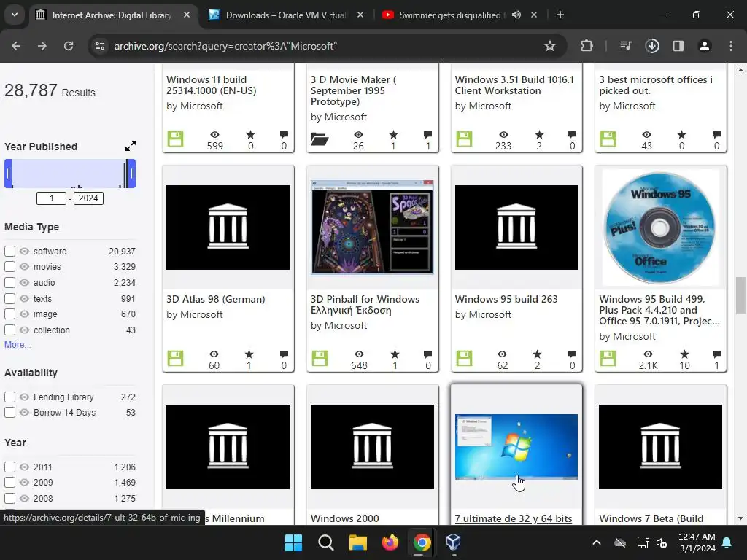747x560 pixels.
Task: Show hidden system tray icons
Action: (x=597, y=542)
